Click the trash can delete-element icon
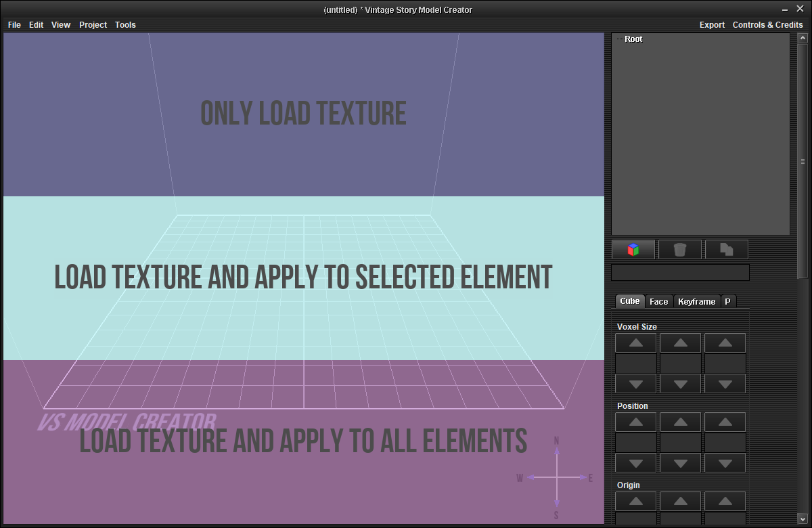812x528 pixels. pos(679,250)
